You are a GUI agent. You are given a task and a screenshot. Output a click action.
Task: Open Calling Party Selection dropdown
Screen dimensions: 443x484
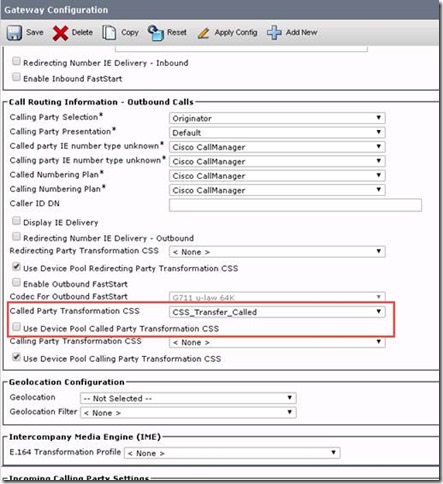(277, 118)
